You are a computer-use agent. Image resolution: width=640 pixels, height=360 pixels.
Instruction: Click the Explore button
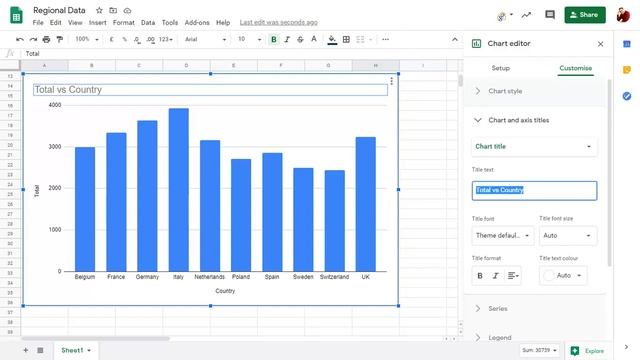[588, 351]
